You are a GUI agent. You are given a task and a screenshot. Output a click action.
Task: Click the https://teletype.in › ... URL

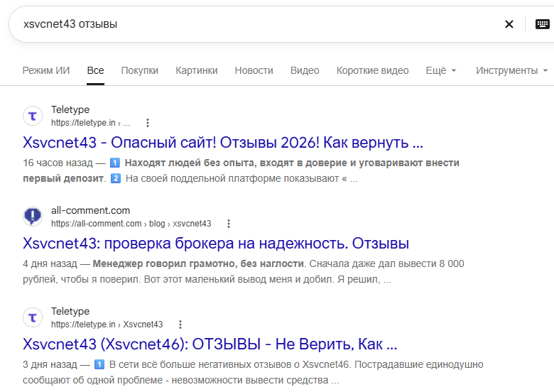coord(90,123)
